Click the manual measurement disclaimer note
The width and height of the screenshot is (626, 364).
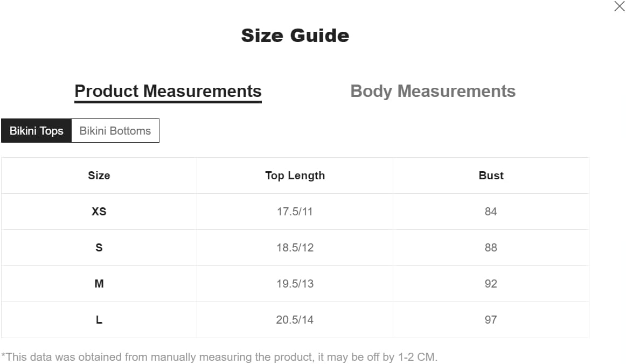pos(219,357)
